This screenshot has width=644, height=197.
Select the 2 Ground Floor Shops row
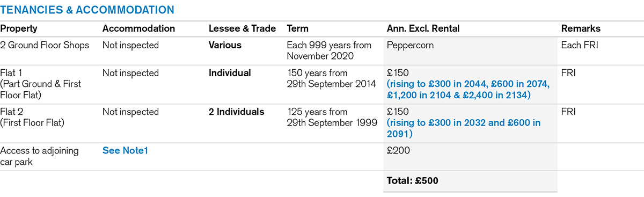click(x=322, y=50)
